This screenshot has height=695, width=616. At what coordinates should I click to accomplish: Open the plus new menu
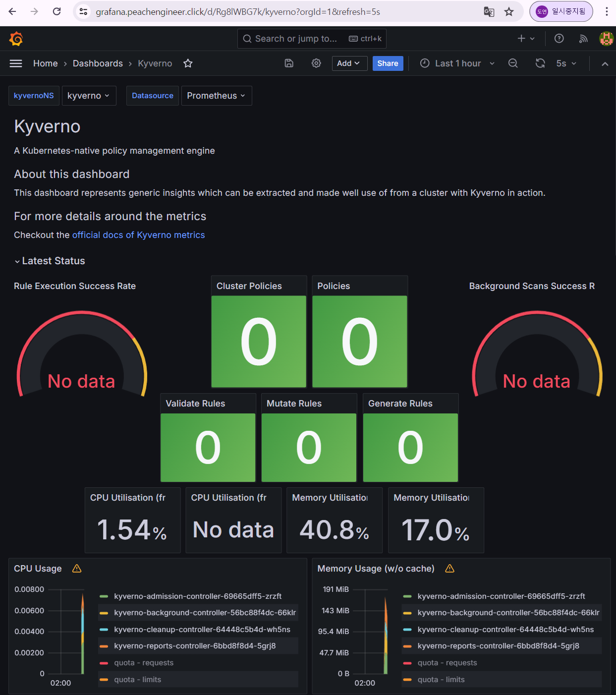pos(526,39)
